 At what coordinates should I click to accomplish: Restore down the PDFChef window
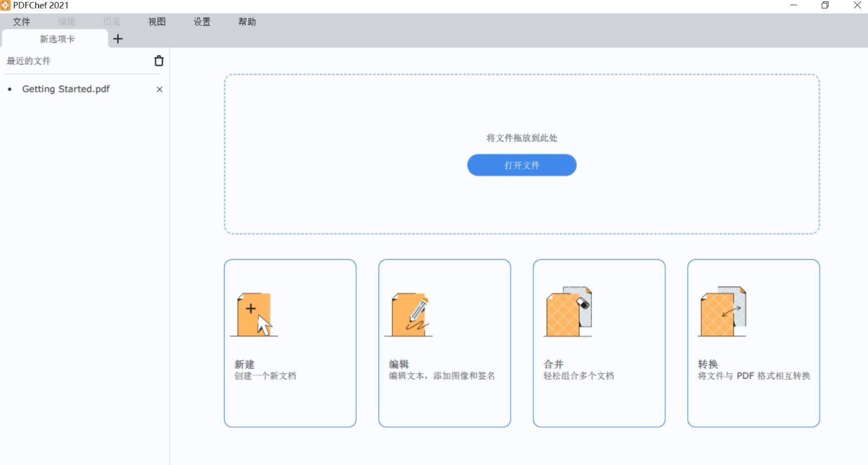[x=825, y=5]
